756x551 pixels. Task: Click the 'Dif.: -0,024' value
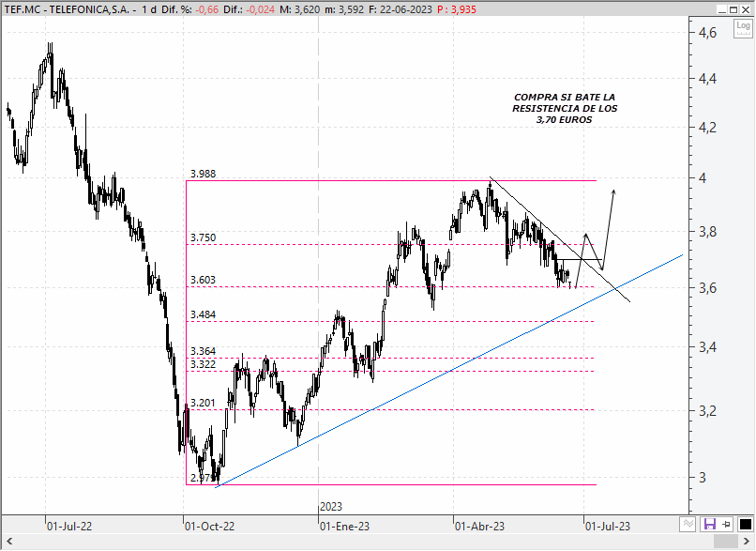click(249, 9)
